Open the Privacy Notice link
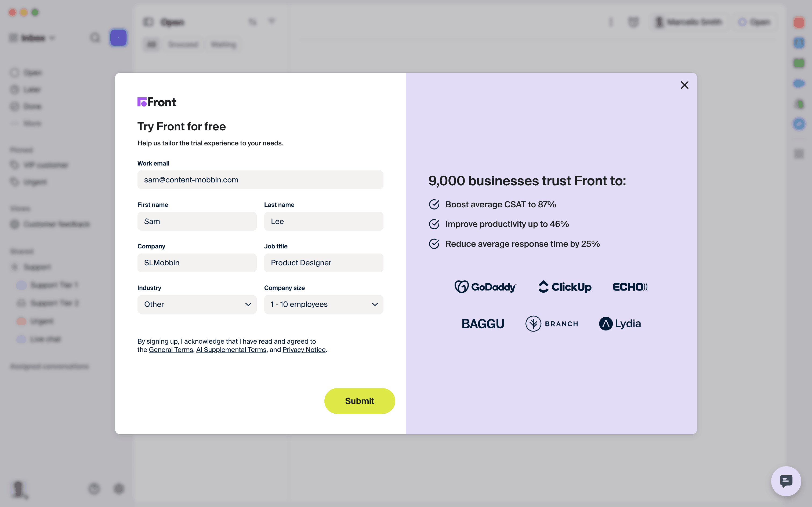This screenshot has height=507, width=812. [304, 350]
